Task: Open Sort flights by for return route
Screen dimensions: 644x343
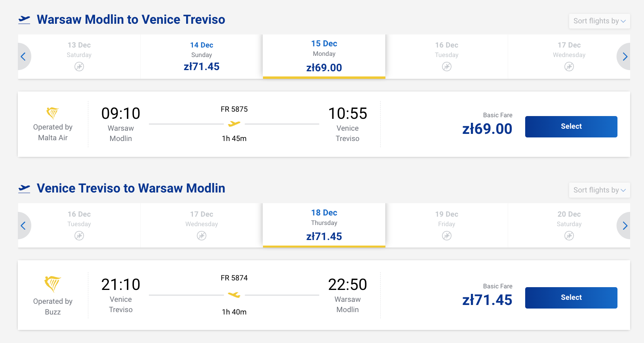Action: click(x=599, y=190)
